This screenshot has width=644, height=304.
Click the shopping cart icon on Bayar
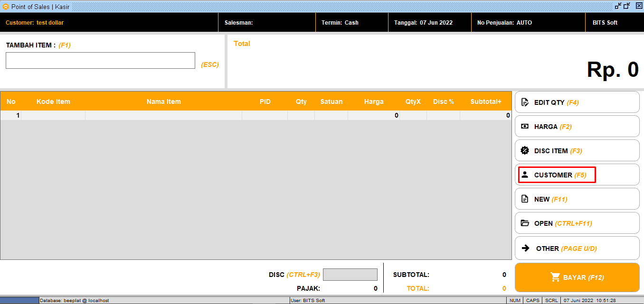click(555, 277)
